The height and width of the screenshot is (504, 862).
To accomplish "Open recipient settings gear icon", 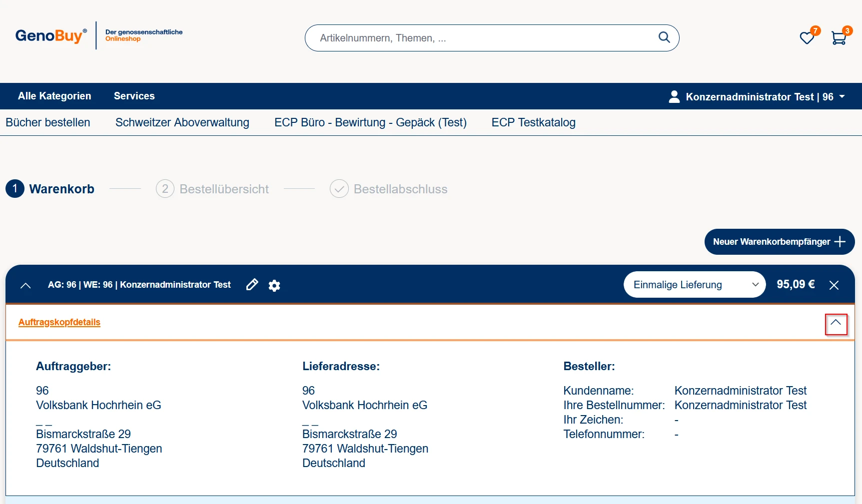I will [274, 285].
